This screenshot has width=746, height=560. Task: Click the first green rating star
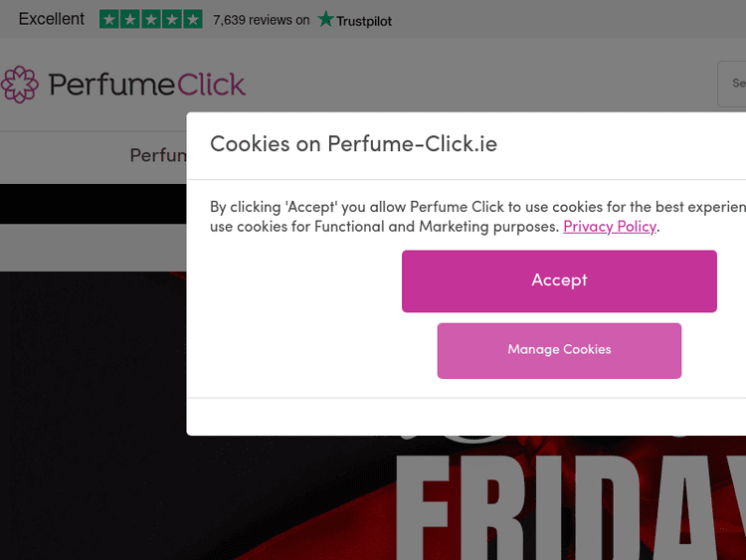point(108,19)
